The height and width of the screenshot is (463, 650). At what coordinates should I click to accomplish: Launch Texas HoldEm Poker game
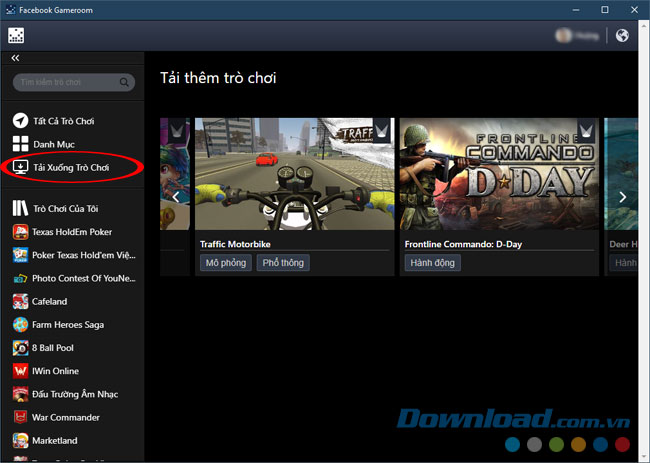(70, 231)
